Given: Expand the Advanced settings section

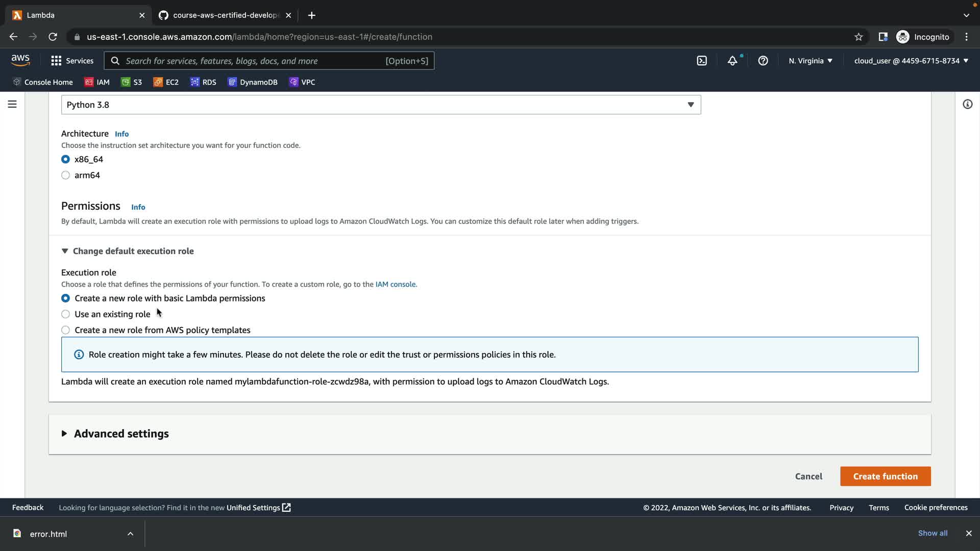Looking at the screenshot, I should (x=121, y=434).
